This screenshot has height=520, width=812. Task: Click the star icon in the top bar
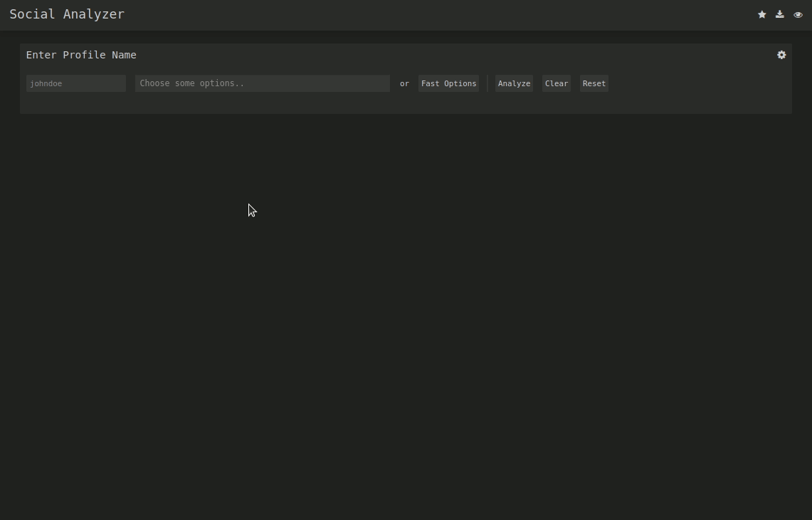point(761,14)
